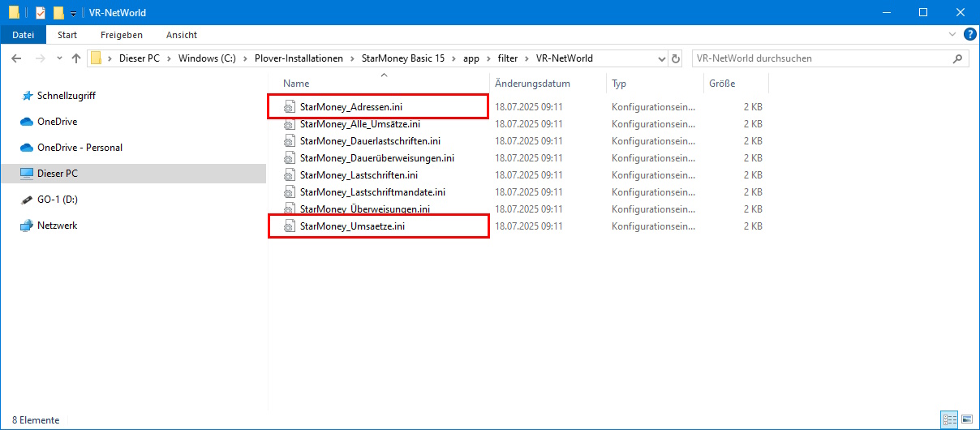Image resolution: width=980 pixels, height=430 pixels.
Task: Select Netzwerk in navigation pane
Action: point(58,225)
